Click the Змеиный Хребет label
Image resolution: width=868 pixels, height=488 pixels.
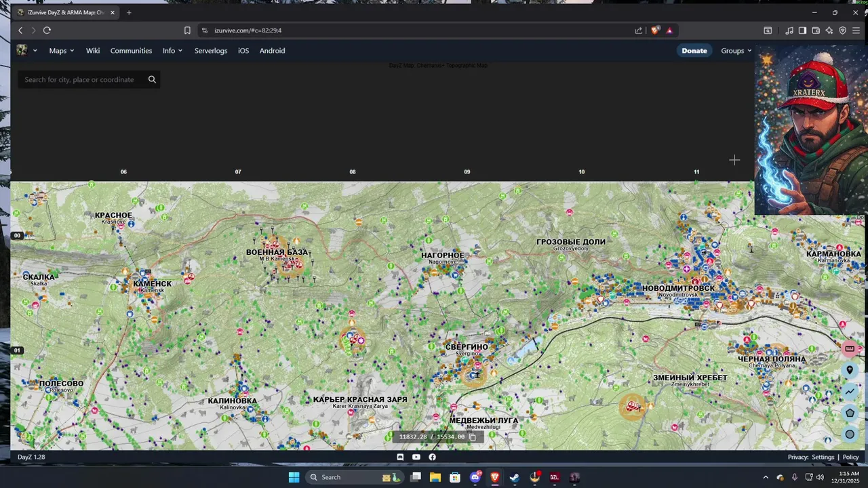tap(690, 378)
